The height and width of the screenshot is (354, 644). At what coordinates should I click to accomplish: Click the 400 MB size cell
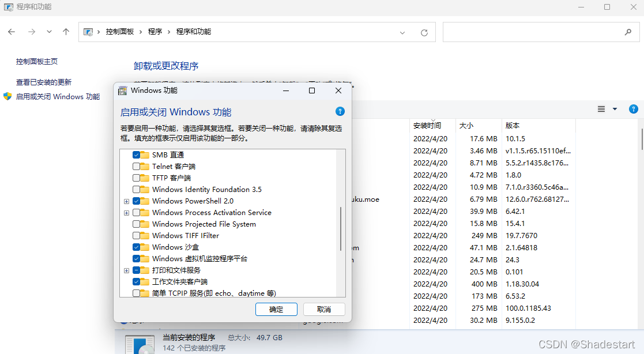[x=484, y=284]
